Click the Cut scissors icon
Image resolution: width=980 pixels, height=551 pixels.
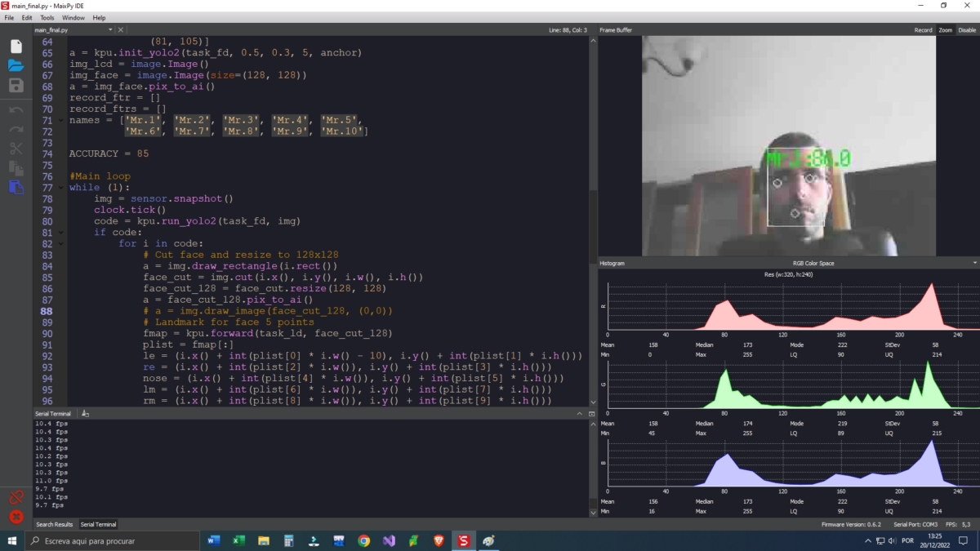[16, 149]
